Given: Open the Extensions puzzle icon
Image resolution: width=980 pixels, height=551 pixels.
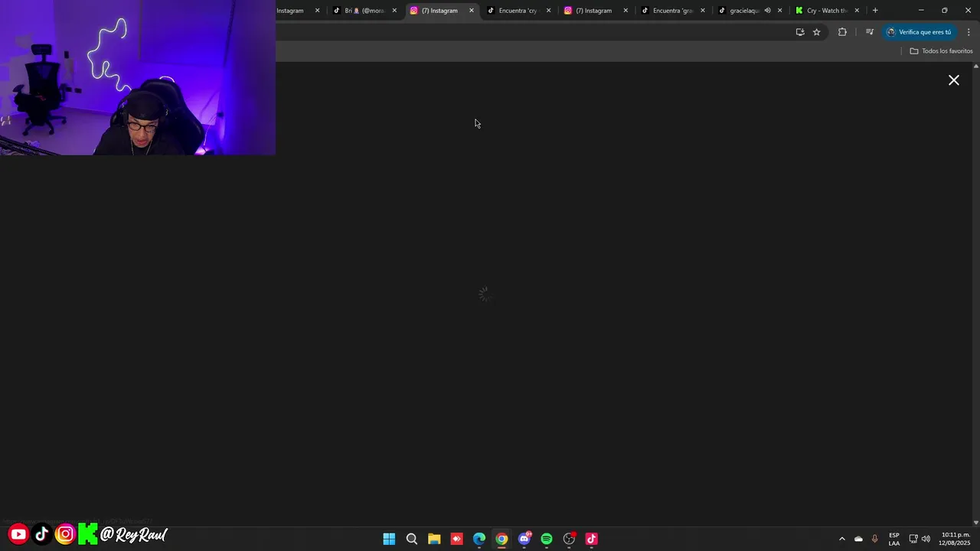Looking at the screenshot, I should [x=842, y=32].
